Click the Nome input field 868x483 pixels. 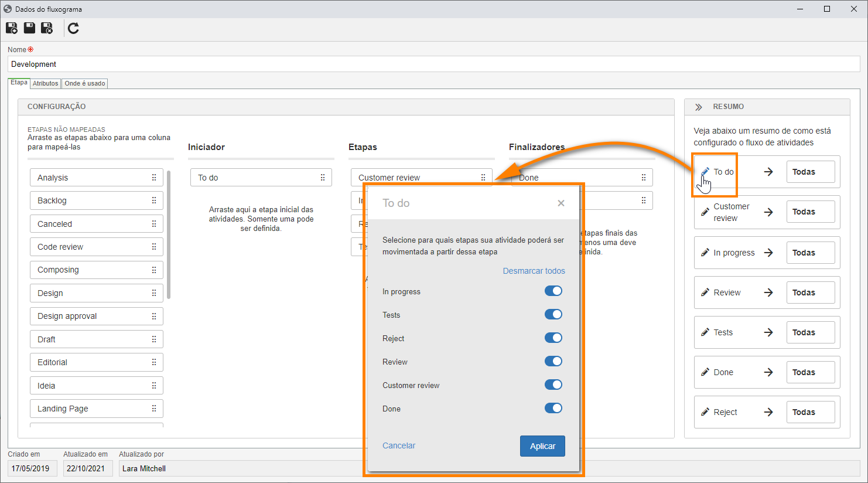434,64
